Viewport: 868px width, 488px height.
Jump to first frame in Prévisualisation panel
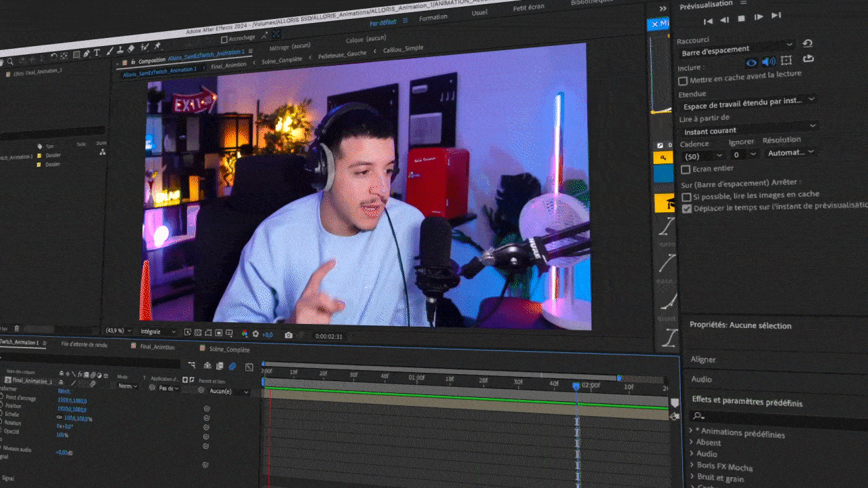[708, 21]
